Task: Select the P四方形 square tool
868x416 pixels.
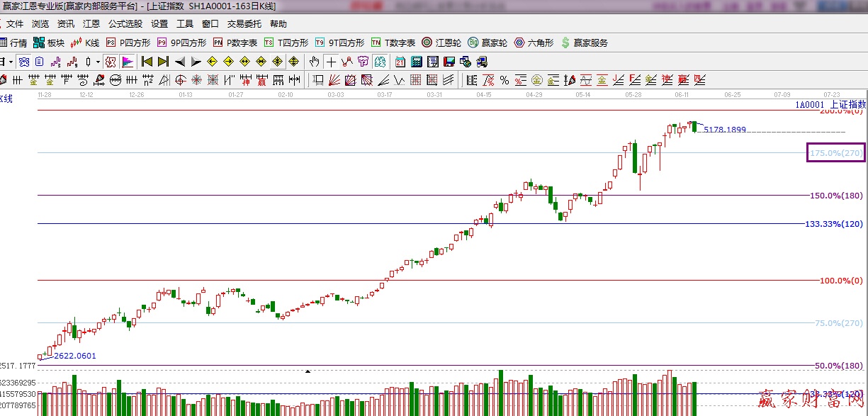Action: coord(128,43)
